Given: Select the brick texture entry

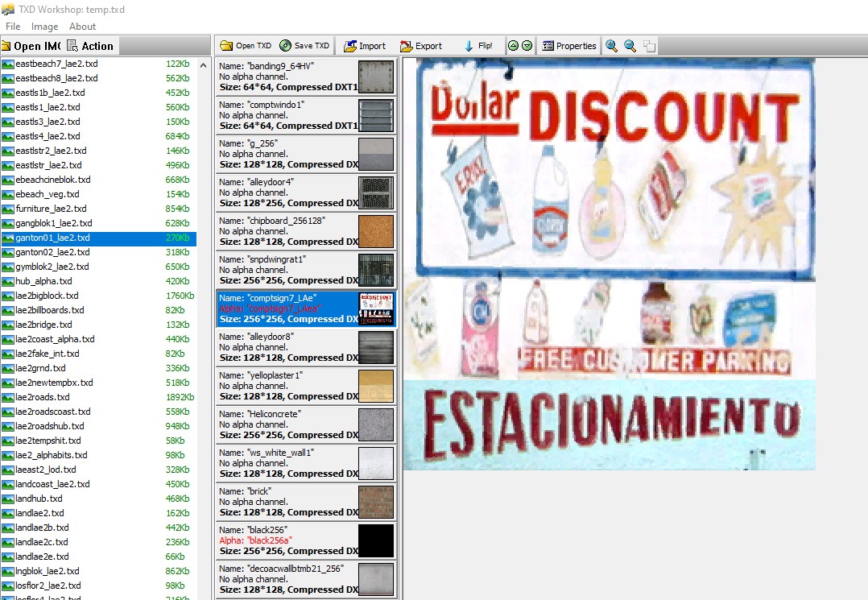Looking at the screenshot, I should pos(306,502).
